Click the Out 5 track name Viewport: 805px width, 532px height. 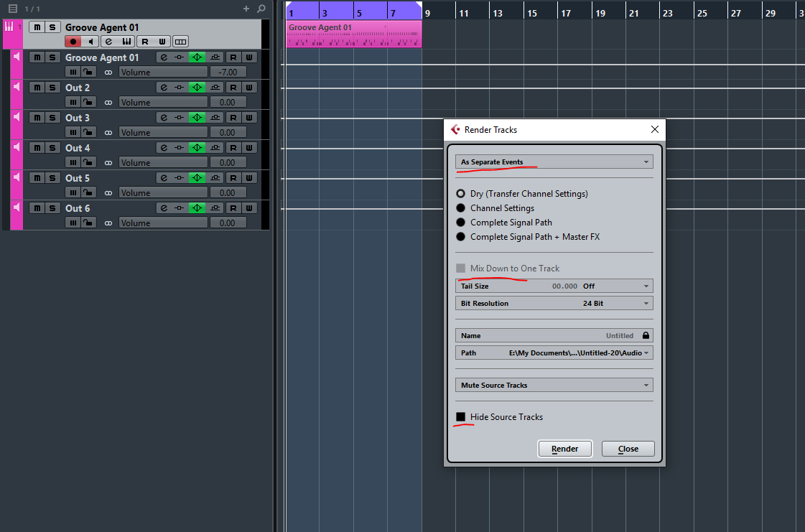(78, 178)
